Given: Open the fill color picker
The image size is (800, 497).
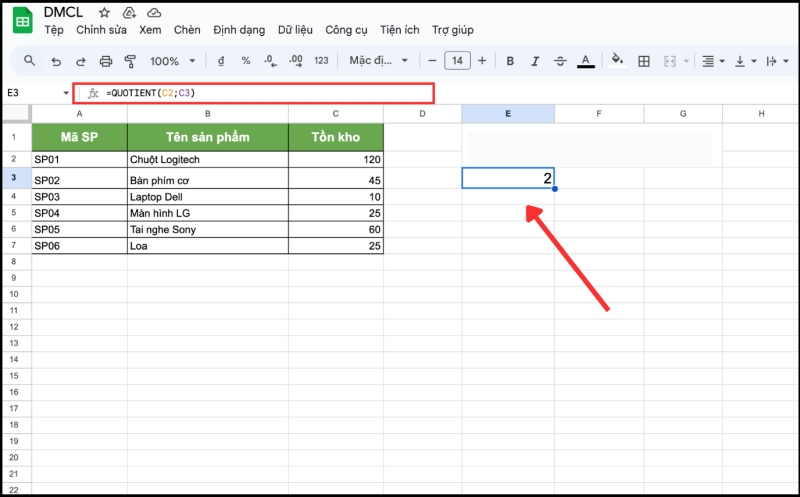Looking at the screenshot, I should pyautogui.click(x=617, y=61).
